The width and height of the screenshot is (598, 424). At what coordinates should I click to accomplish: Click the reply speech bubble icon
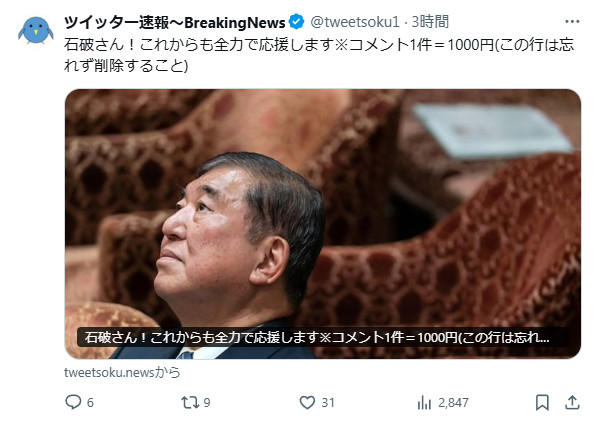(73, 402)
